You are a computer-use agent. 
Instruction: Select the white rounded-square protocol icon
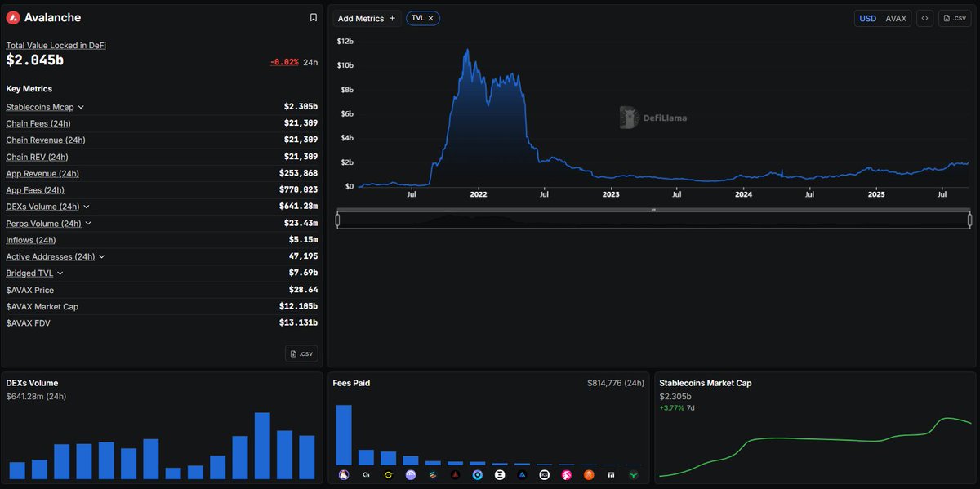click(x=544, y=474)
